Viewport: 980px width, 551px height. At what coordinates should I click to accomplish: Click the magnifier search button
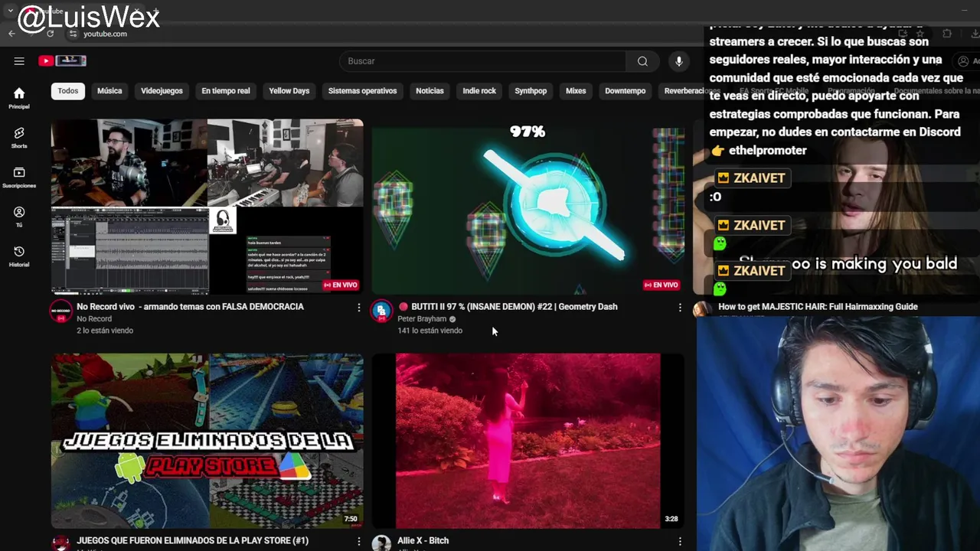click(642, 61)
